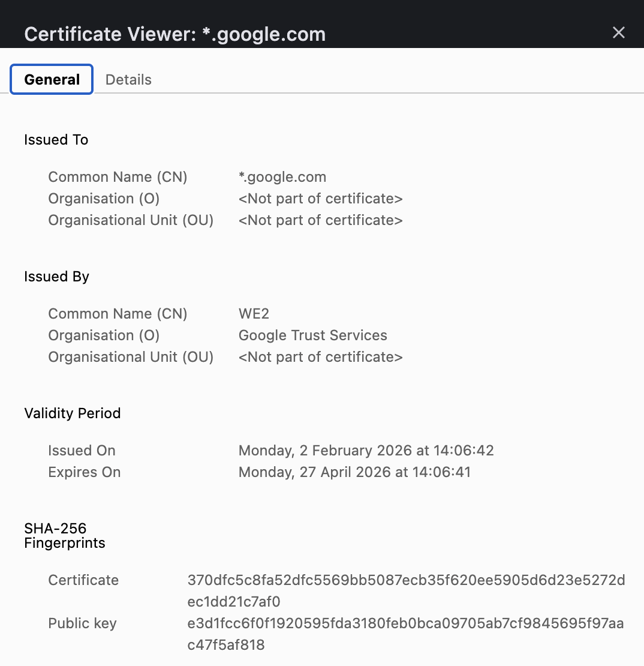
Task: Switch to the Details tab
Action: point(128,79)
